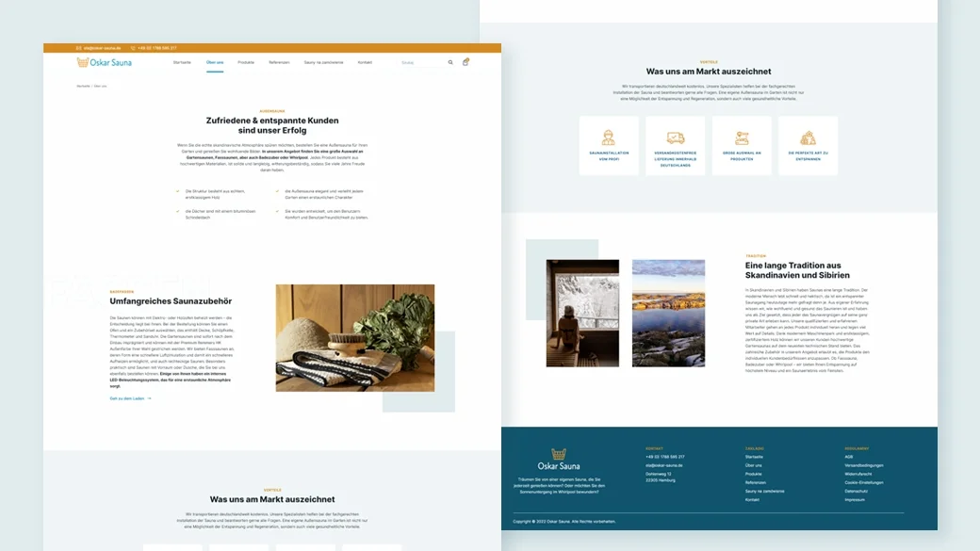Click the footer email address
The width and height of the screenshot is (980, 551).
click(x=664, y=465)
